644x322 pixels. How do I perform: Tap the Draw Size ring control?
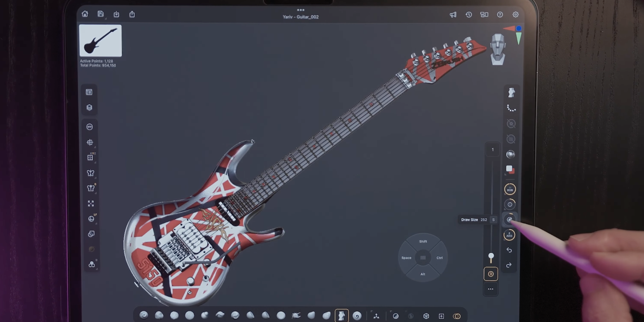click(x=510, y=219)
